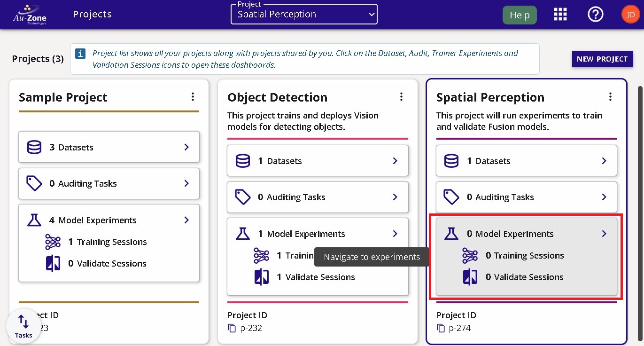
Task: Open the Tasks floating button
Action: [23, 326]
